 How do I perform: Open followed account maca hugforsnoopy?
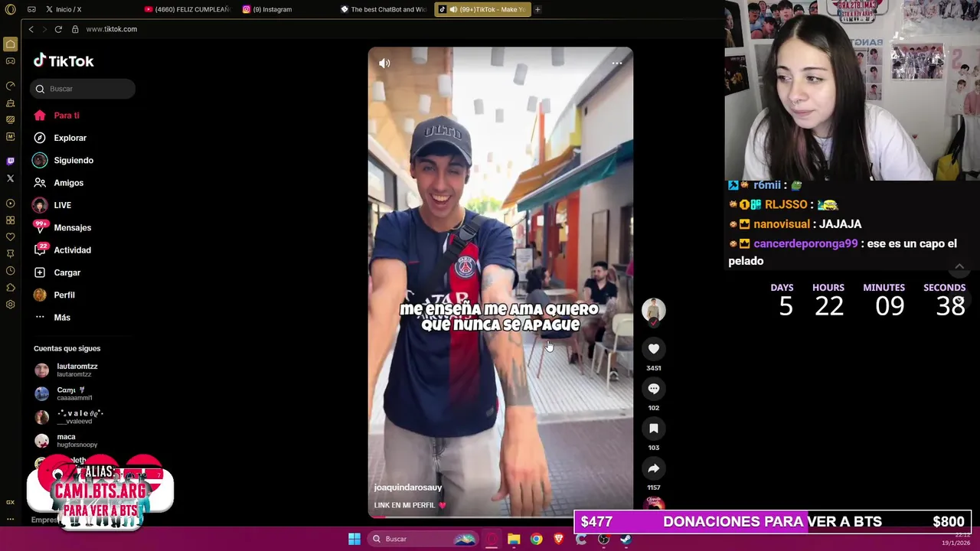(66, 441)
